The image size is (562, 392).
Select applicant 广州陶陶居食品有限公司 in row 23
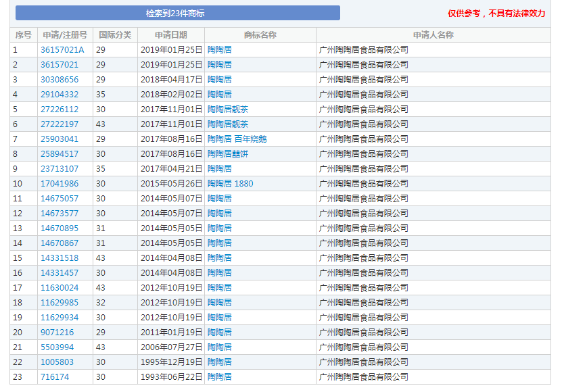[364, 377]
